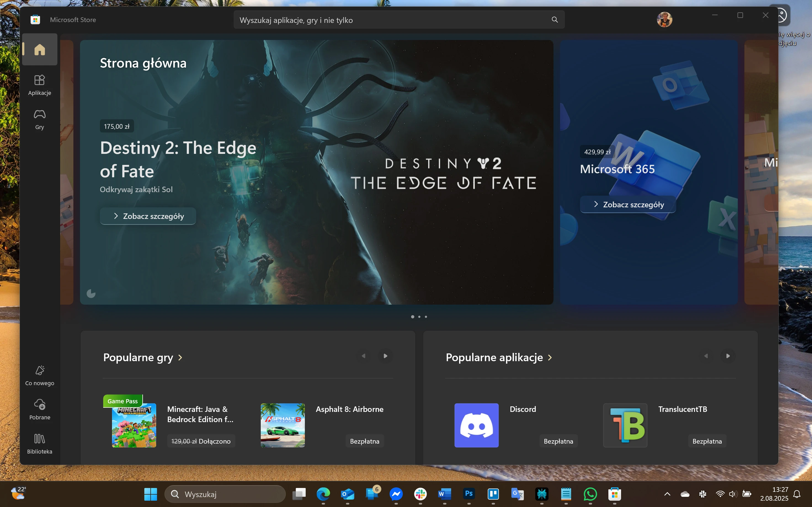812x507 pixels.
Task: Select the second carousel page dot
Action: 419,316
